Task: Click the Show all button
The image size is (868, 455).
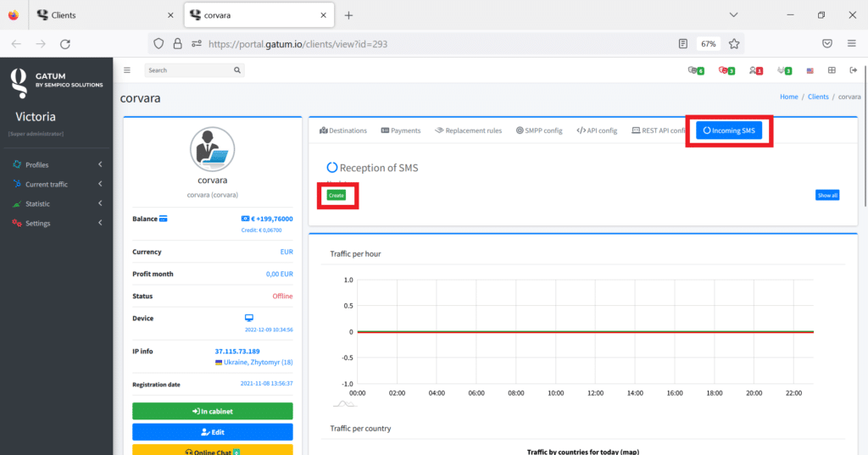Action: [827, 196]
